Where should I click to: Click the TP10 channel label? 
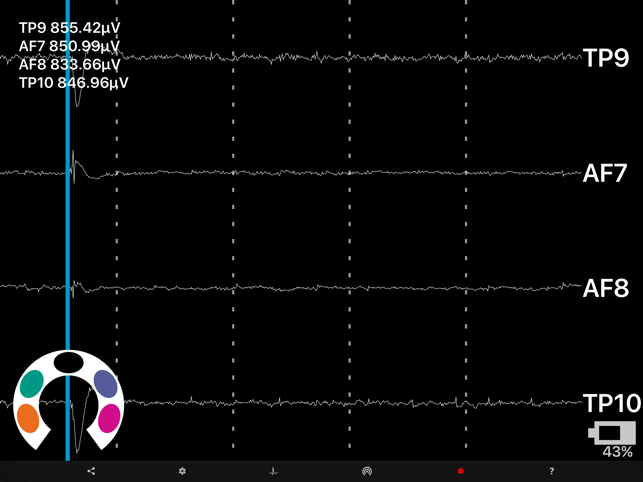(612, 404)
